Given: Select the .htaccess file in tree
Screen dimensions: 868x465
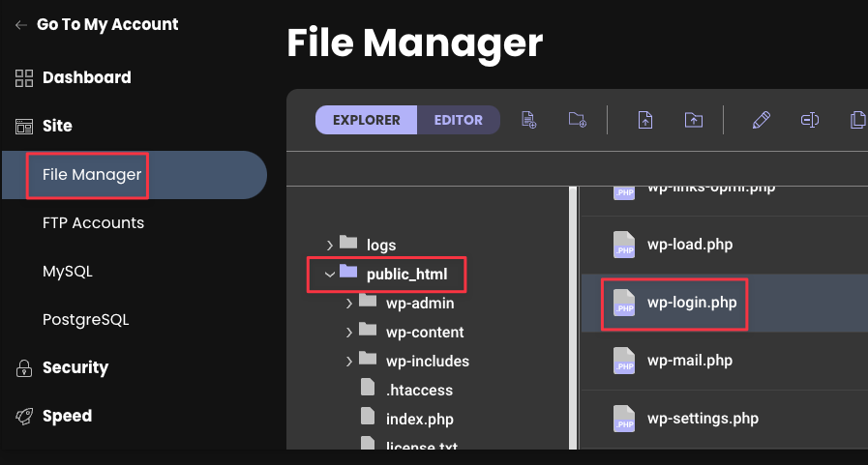Looking at the screenshot, I should pos(419,391).
